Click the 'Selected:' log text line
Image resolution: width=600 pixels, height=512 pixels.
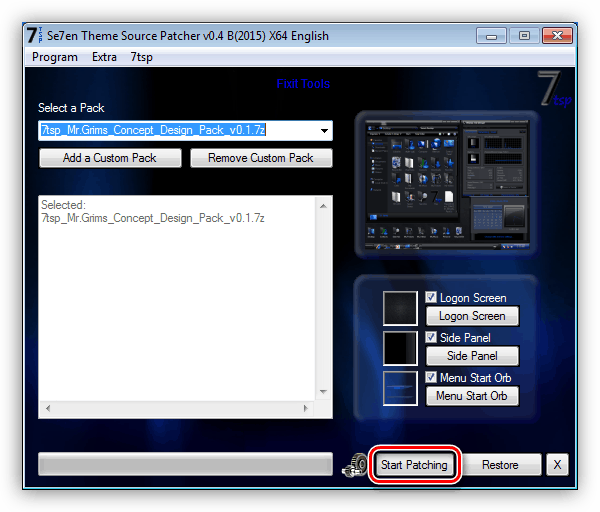[x=63, y=205]
